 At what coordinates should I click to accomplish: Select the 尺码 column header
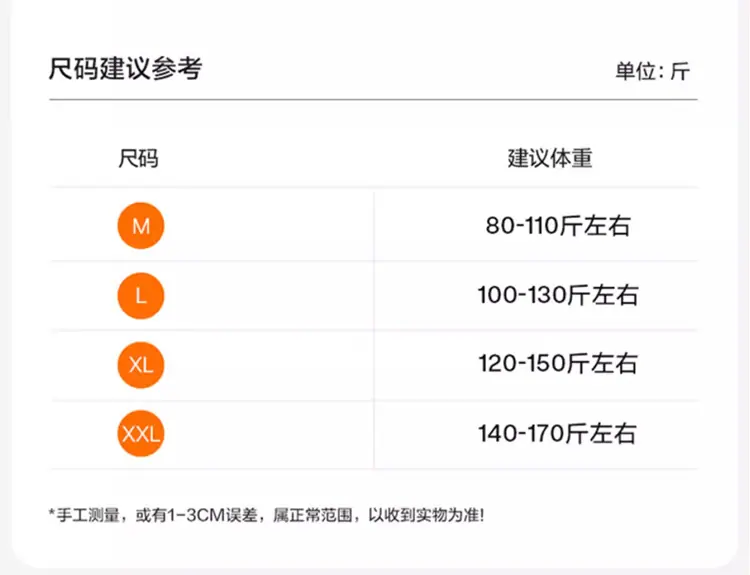[138, 158]
